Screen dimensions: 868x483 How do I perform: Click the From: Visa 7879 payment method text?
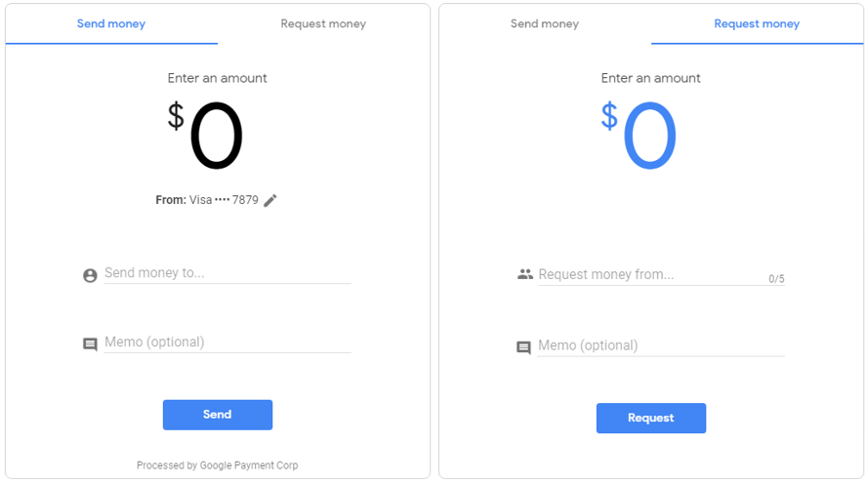207,200
